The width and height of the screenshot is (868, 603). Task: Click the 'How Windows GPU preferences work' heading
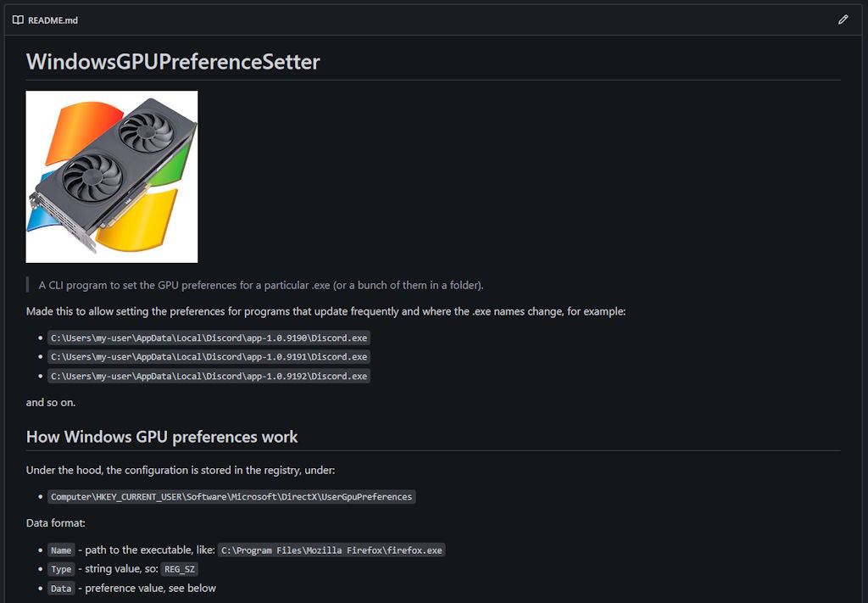(x=162, y=437)
